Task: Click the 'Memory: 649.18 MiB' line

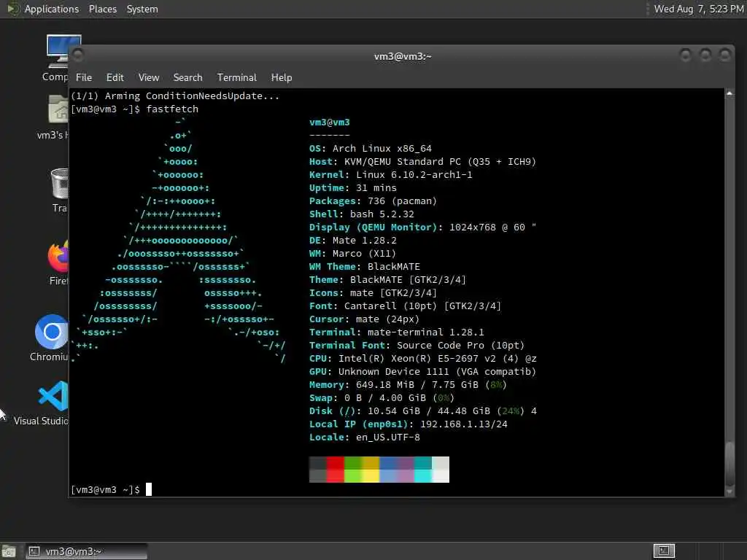Action: [409, 385]
